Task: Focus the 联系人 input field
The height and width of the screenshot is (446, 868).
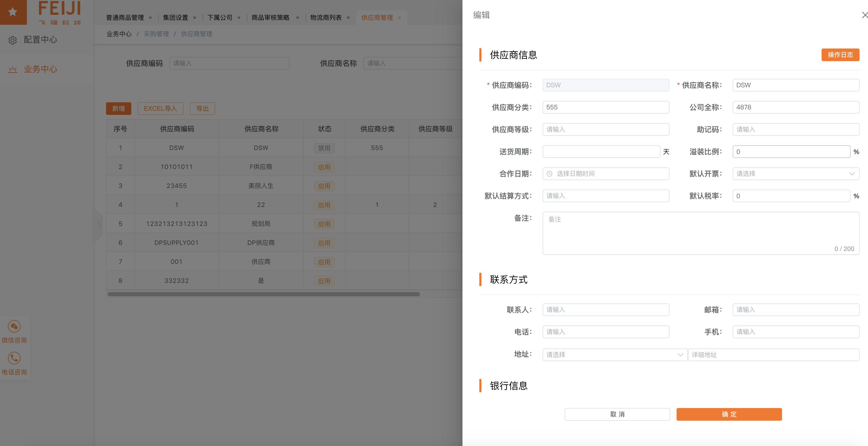Action: pyautogui.click(x=606, y=310)
